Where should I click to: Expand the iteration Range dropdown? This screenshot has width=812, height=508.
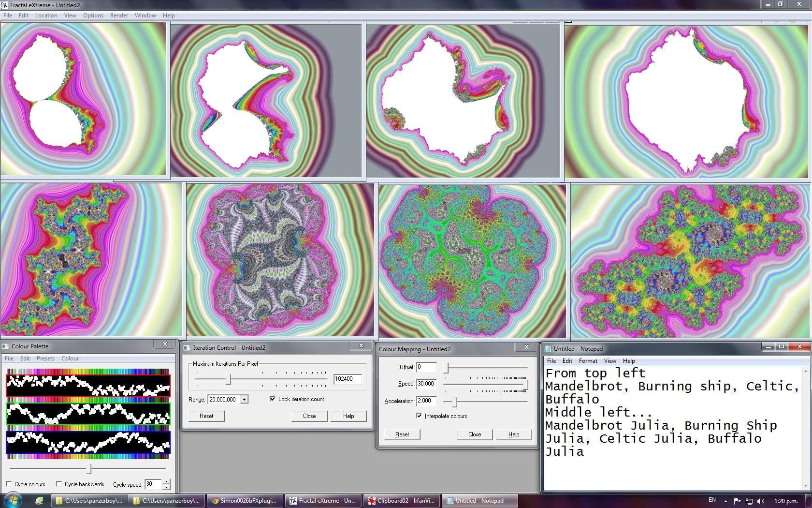tap(244, 399)
